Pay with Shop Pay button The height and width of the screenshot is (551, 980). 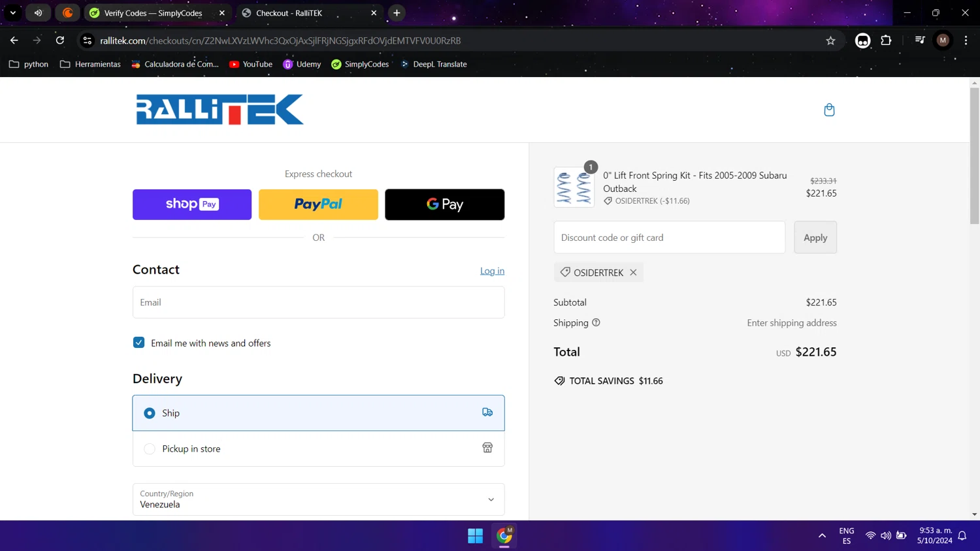(192, 204)
